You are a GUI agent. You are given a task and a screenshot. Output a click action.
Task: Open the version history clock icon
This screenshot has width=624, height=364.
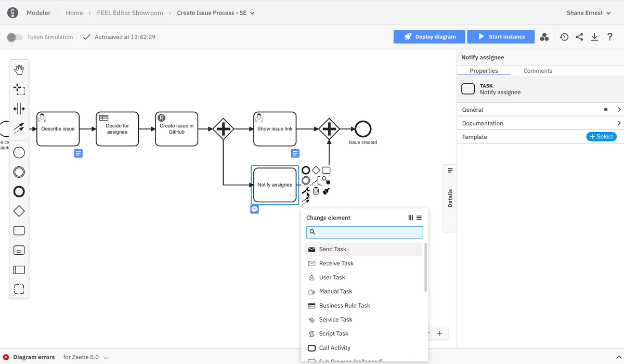pos(564,37)
